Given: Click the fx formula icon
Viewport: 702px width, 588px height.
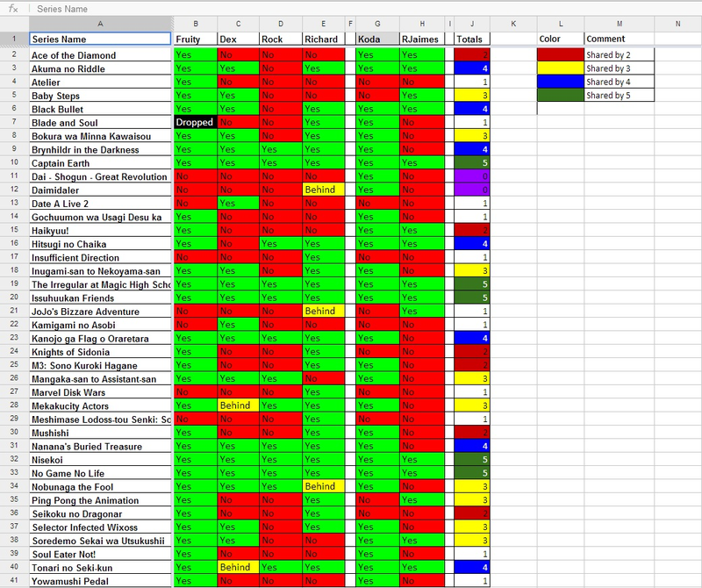Looking at the screenshot, I should [13, 9].
